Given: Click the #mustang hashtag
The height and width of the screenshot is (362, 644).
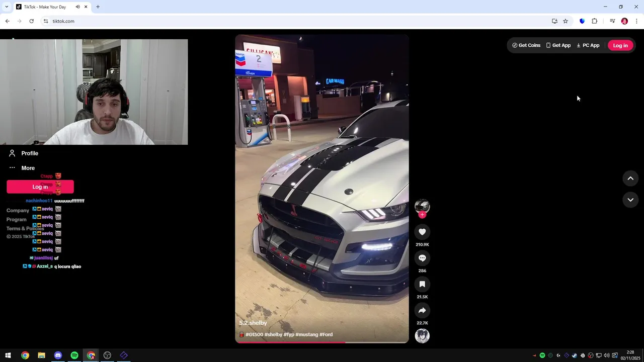Looking at the screenshot, I should point(307,334).
